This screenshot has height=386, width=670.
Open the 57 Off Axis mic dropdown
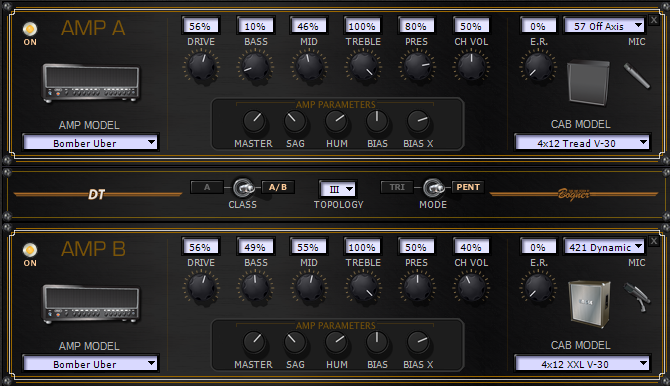click(x=604, y=26)
